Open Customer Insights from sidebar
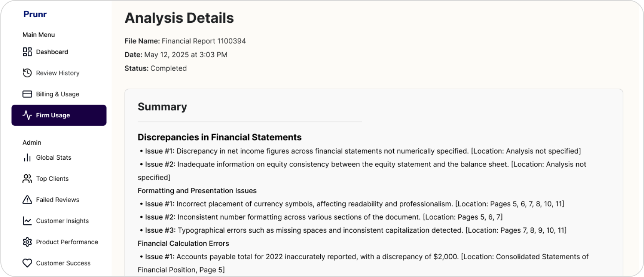This screenshot has width=644, height=277. 62,221
